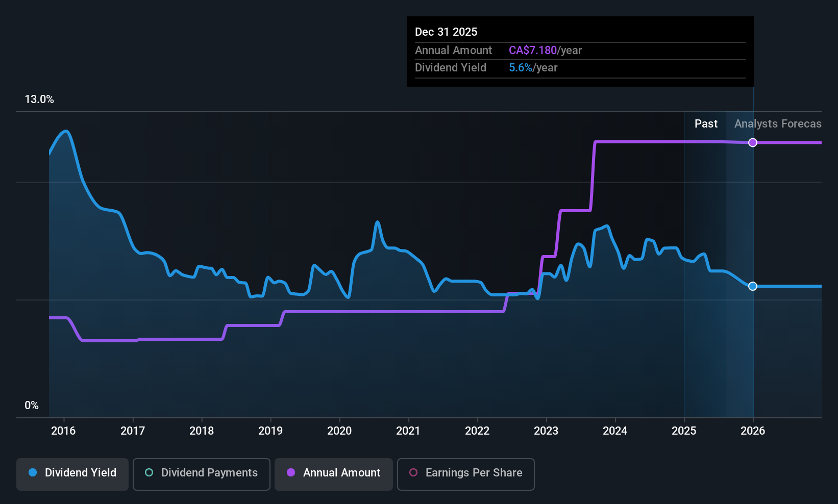
Task: Enable the Dividend Payments series
Action: [201, 473]
